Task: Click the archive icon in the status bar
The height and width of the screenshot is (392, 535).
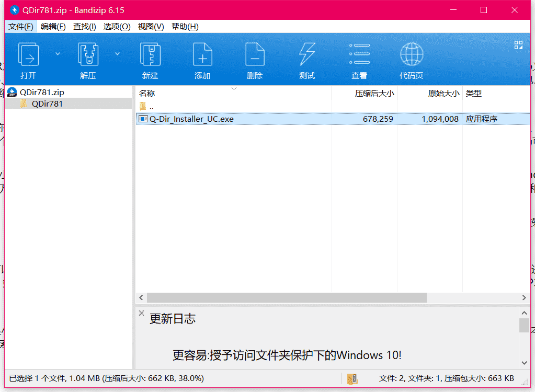Action: (352, 378)
